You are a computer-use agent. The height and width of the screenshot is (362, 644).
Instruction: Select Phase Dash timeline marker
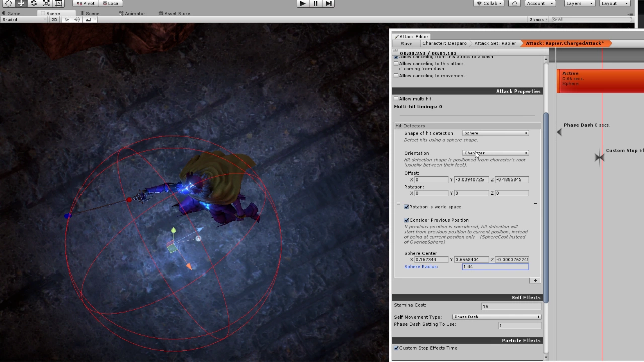[559, 132]
